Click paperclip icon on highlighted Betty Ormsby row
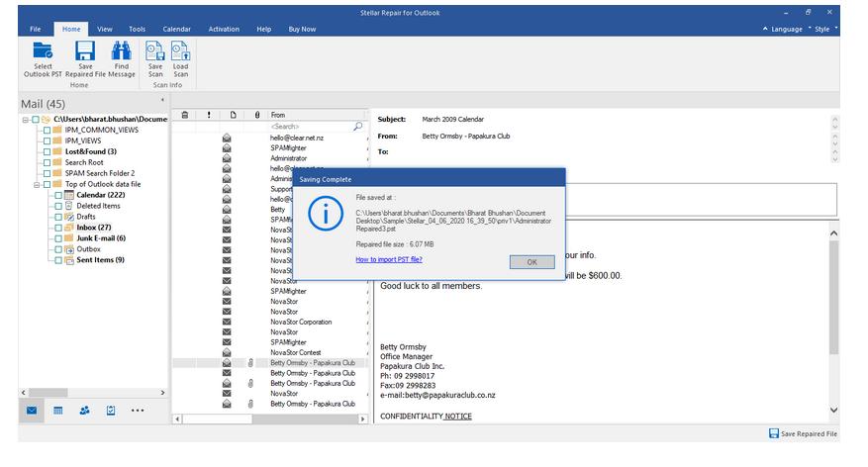The height and width of the screenshot is (467, 868). tap(250, 363)
